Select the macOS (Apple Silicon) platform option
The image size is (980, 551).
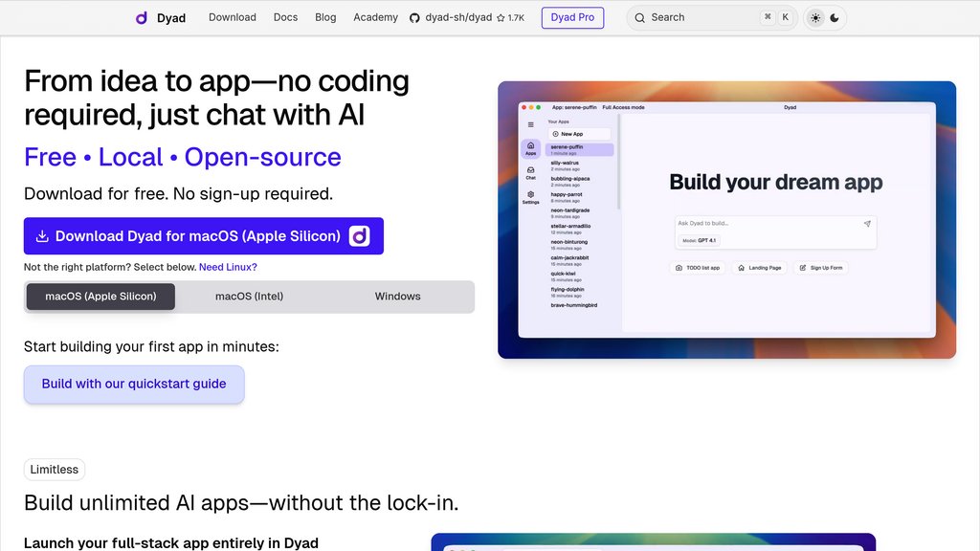pos(100,297)
